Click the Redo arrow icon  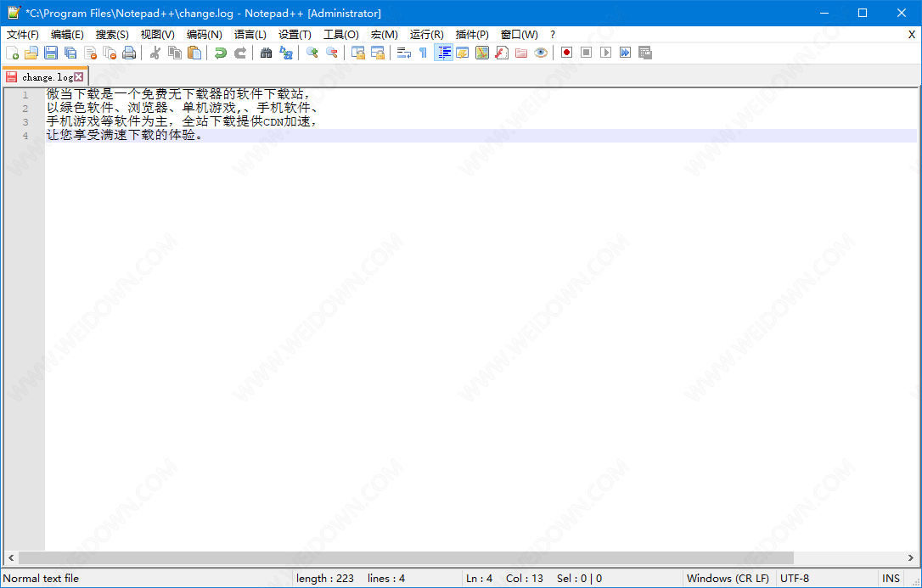[240, 53]
